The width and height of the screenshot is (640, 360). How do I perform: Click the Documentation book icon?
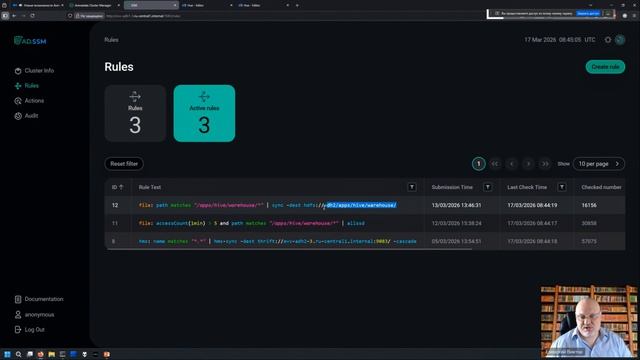point(18,299)
